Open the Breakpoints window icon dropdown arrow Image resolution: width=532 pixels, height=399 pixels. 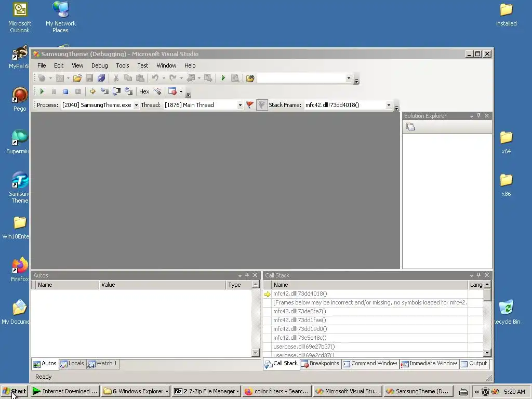181,91
